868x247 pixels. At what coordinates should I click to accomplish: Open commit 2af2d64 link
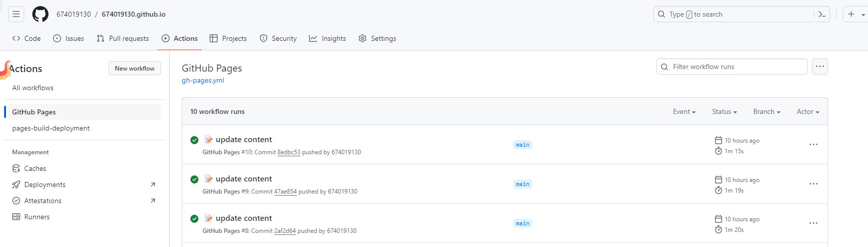[x=285, y=231]
